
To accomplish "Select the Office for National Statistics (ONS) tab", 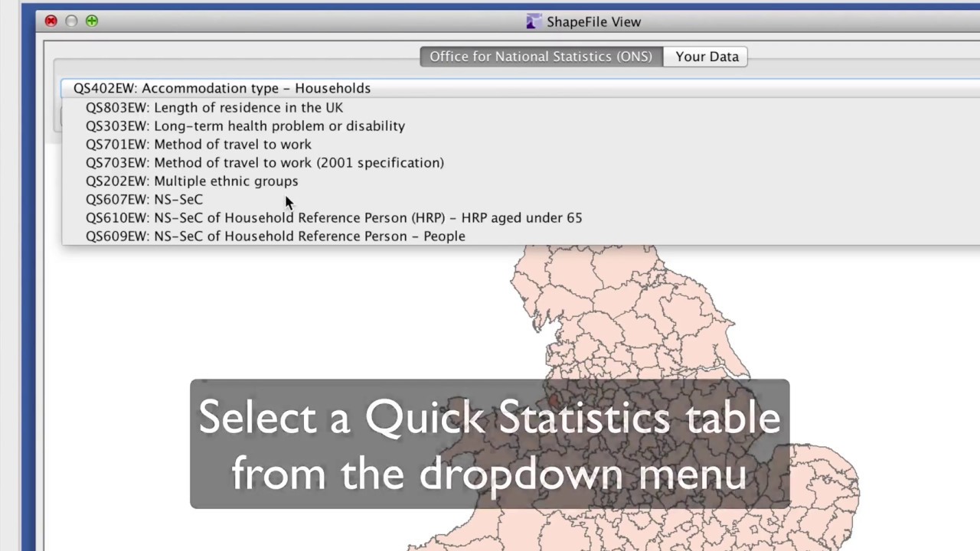I will [541, 57].
